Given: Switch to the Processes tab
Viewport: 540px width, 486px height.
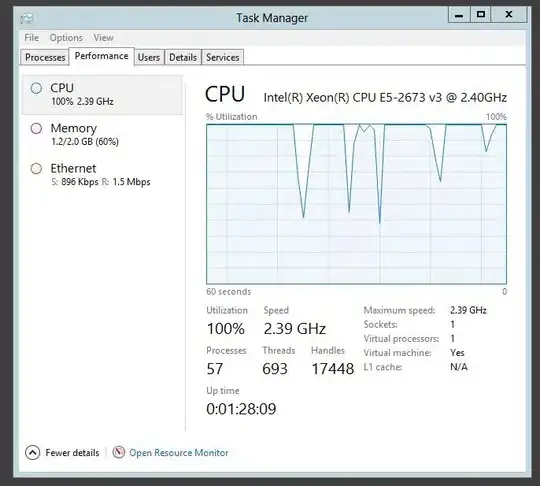Looking at the screenshot, I should [45, 57].
